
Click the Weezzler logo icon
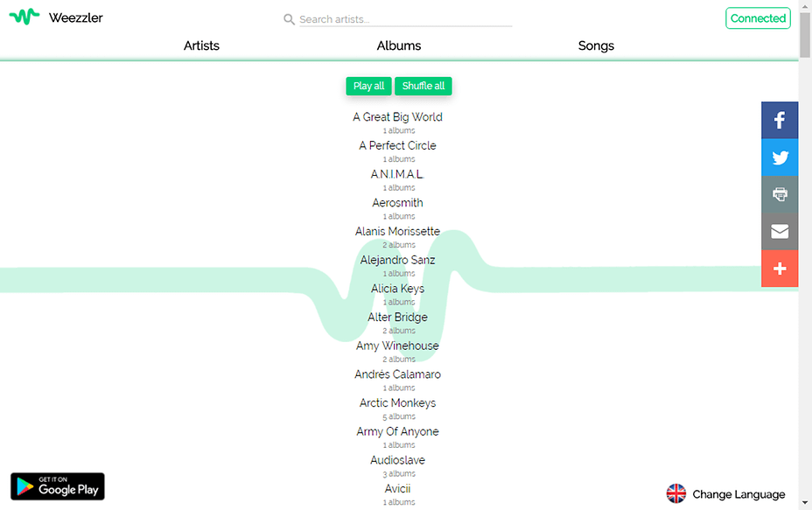24,17
